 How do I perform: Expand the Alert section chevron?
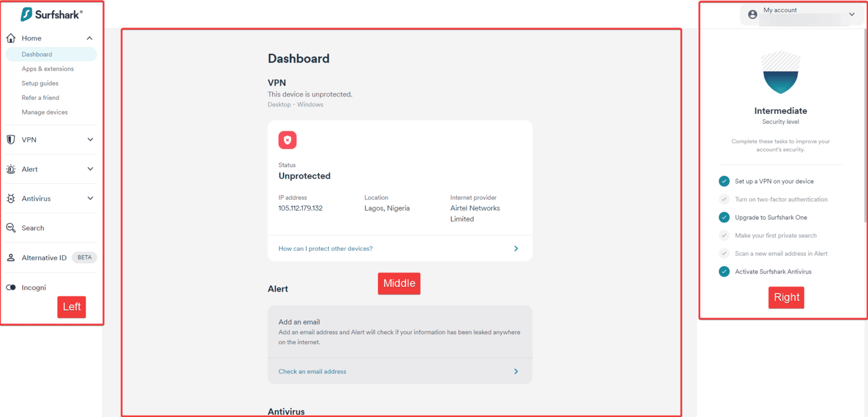click(x=90, y=169)
